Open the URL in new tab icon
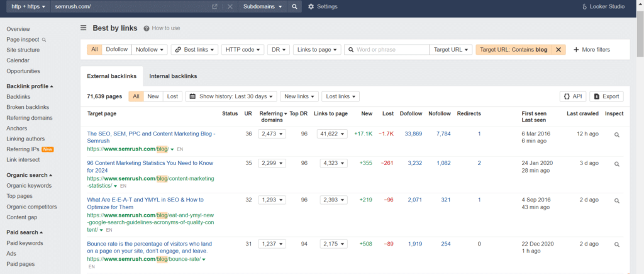The width and height of the screenshot is (644, 274). pos(214,6)
